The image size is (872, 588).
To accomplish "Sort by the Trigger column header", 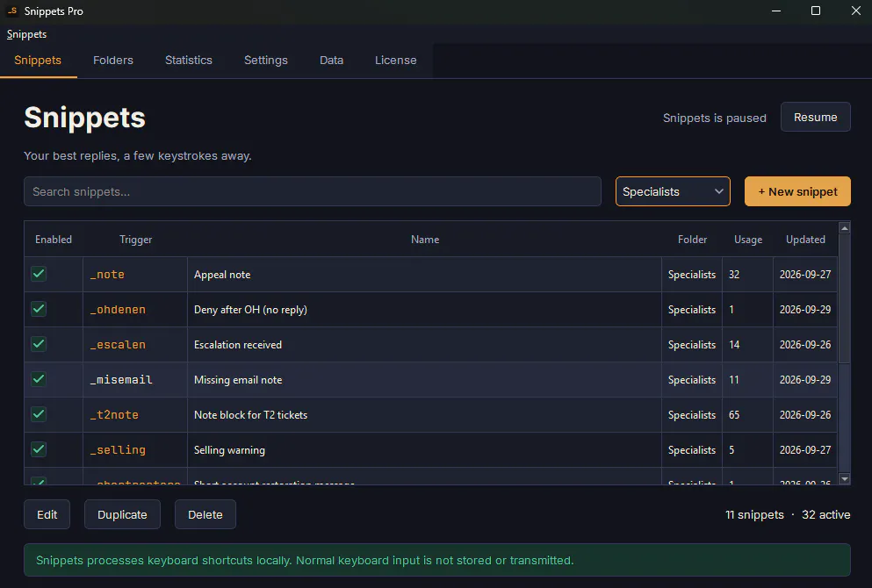I will (135, 239).
